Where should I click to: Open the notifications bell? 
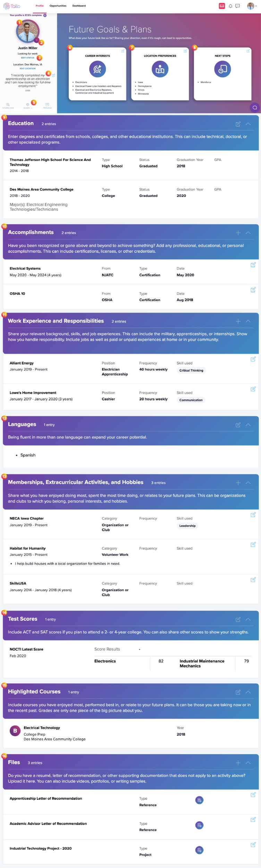pyautogui.click(x=230, y=6)
